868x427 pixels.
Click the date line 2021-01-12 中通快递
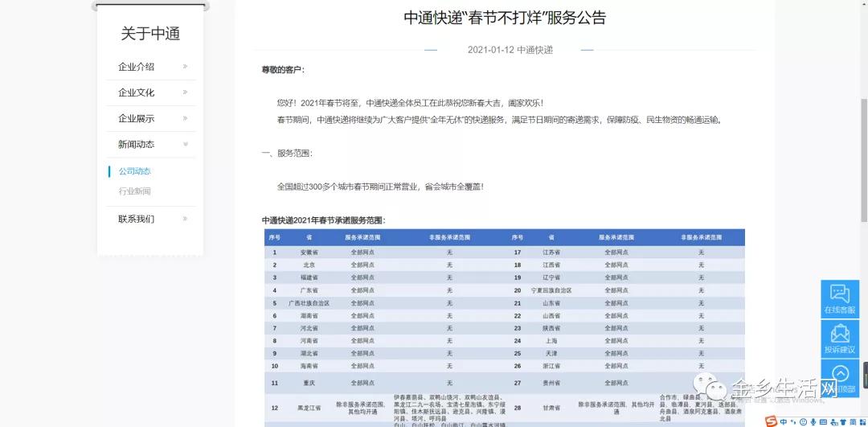pos(510,50)
